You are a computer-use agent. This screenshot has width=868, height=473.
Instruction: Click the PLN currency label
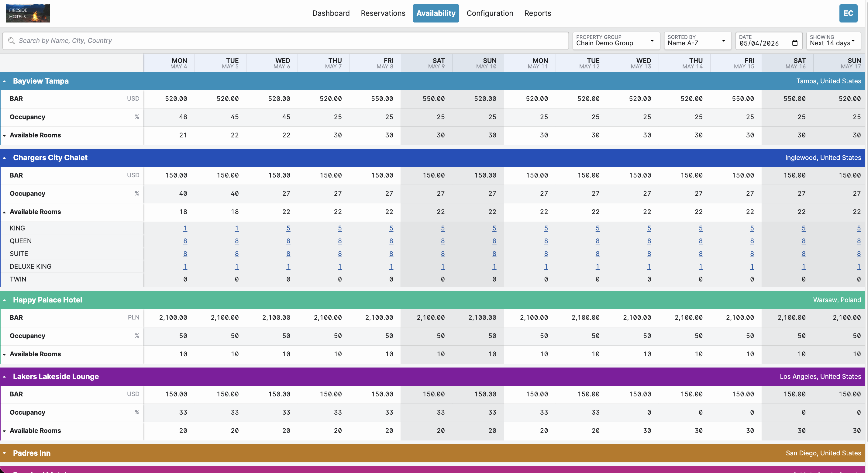pos(133,318)
